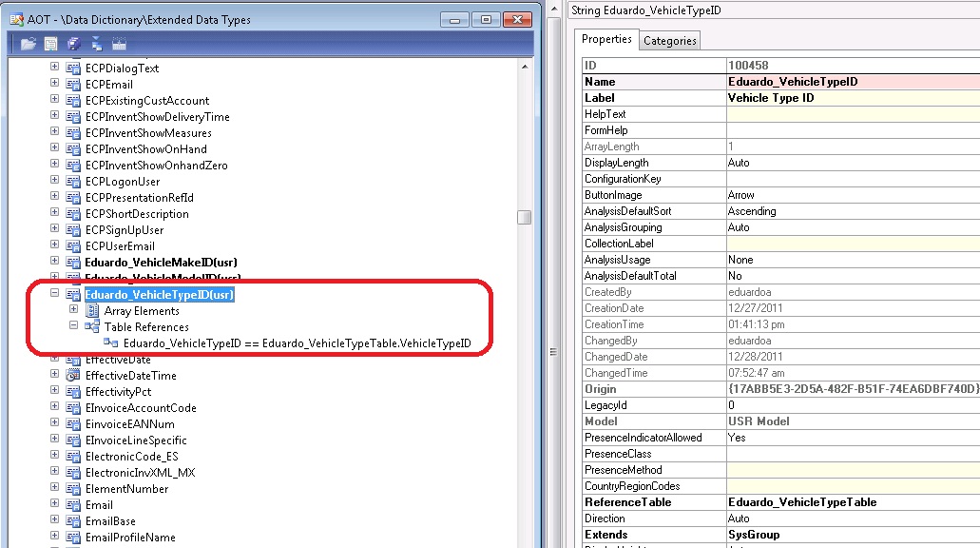The image size is (980, 548).
Task: Click the DisplayLength value Auto
Action: click(854, 163)
